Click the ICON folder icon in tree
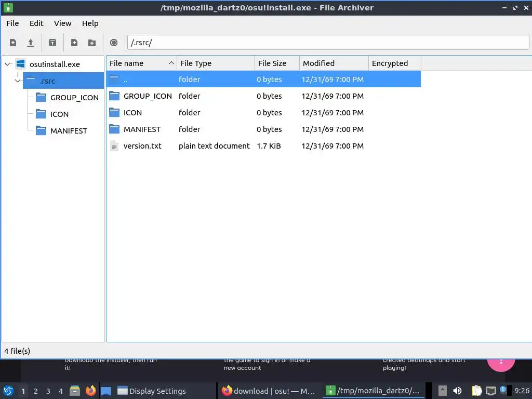Screen dimensions: 532x399 point(41,114)
